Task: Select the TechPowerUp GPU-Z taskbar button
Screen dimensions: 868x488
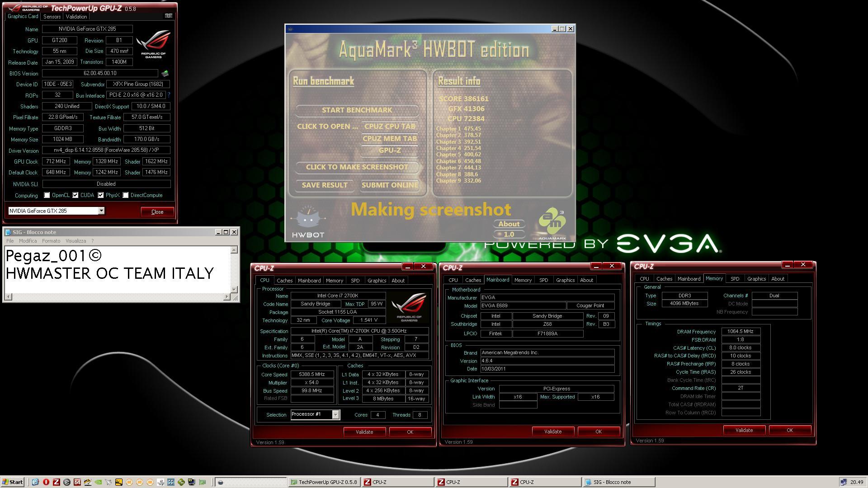Action: point(324,482)
